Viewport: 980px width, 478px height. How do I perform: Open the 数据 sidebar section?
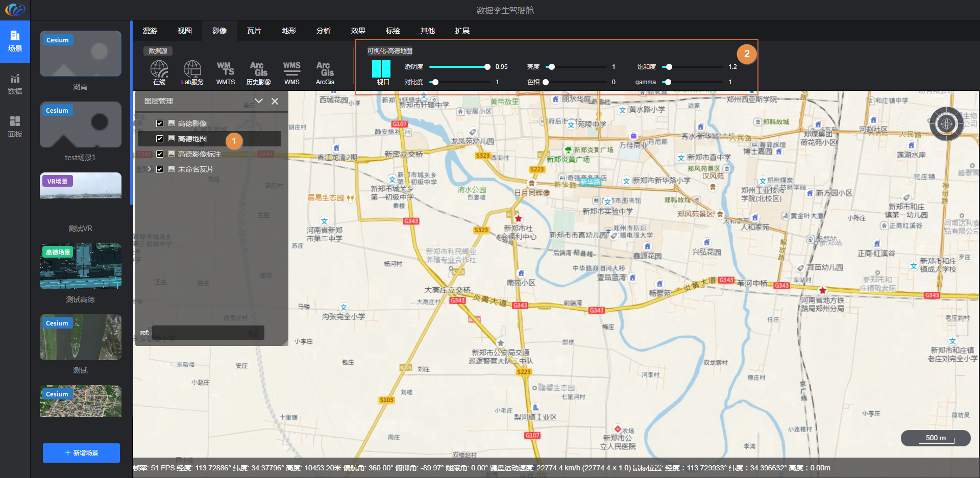coord(15,84)
